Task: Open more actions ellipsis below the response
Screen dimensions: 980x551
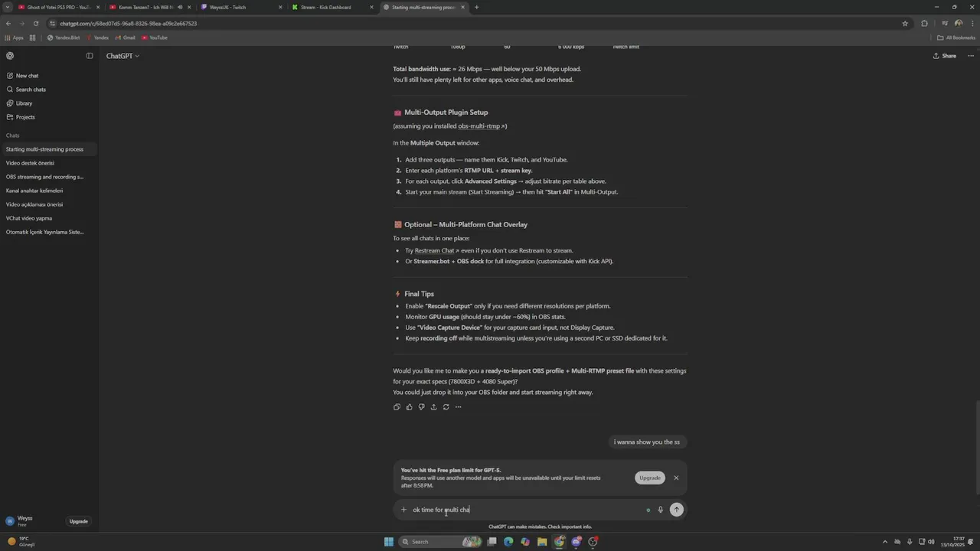Action: coord(458,407)
